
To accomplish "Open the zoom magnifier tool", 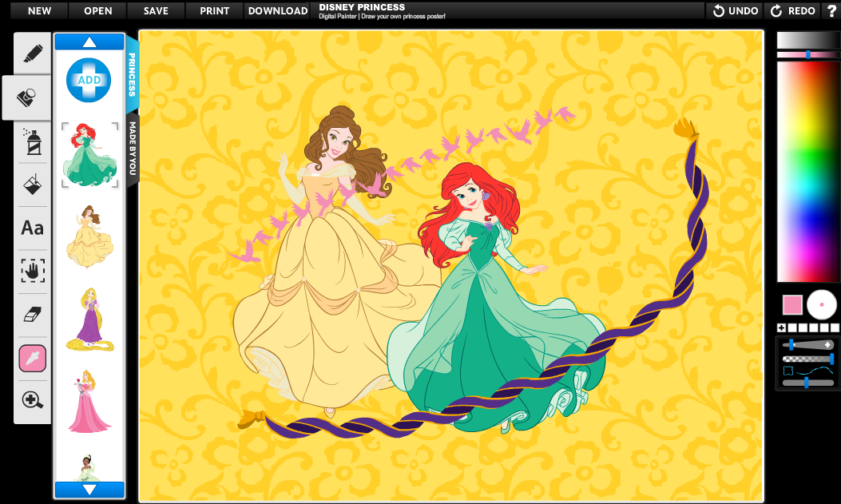I will point(32,400).
